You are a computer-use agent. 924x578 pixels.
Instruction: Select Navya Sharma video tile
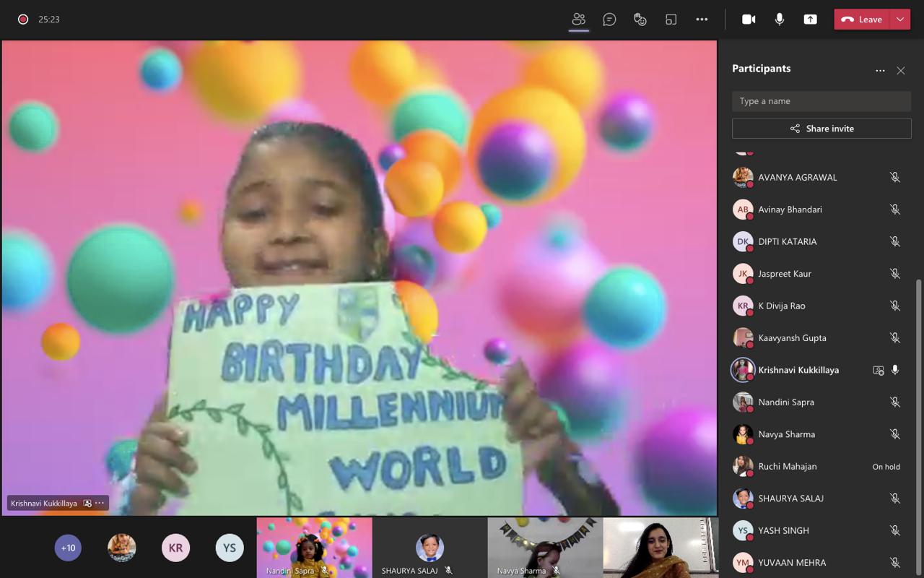(x=545, y=547)
